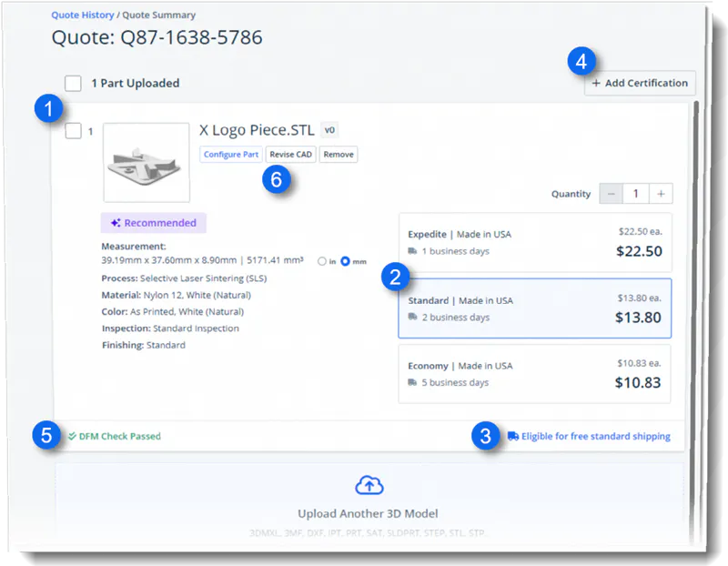Click the $22.50 Expedite price
The image size is (728, 566).
[639, 251]
